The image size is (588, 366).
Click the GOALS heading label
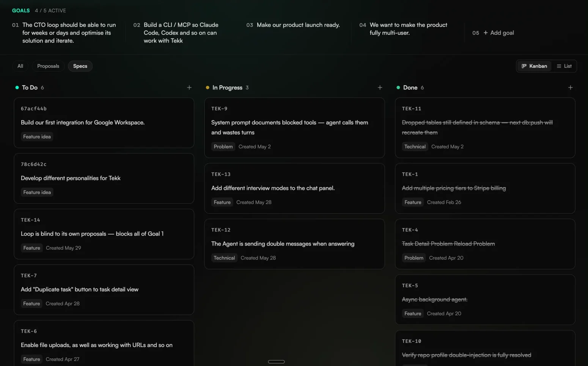[21, 11]
